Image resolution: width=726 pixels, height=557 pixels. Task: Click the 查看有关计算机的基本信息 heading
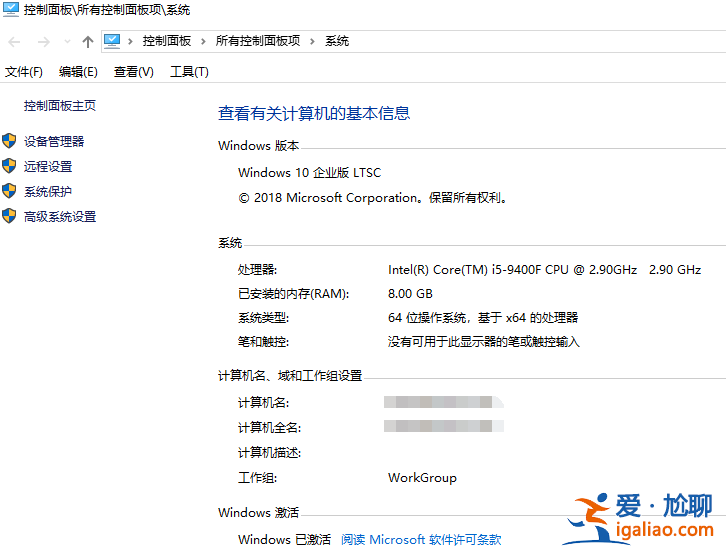(x=314, y=113)
